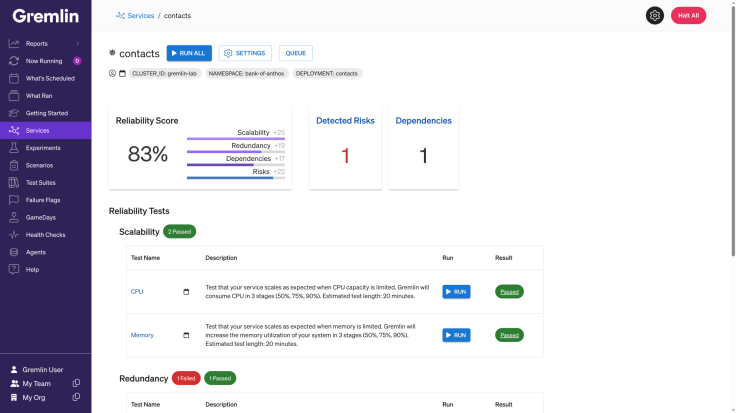
Task: Click calendar icon beside CLUSTER_ID tag
Action: pyautogui.click(x=123, y=73)
